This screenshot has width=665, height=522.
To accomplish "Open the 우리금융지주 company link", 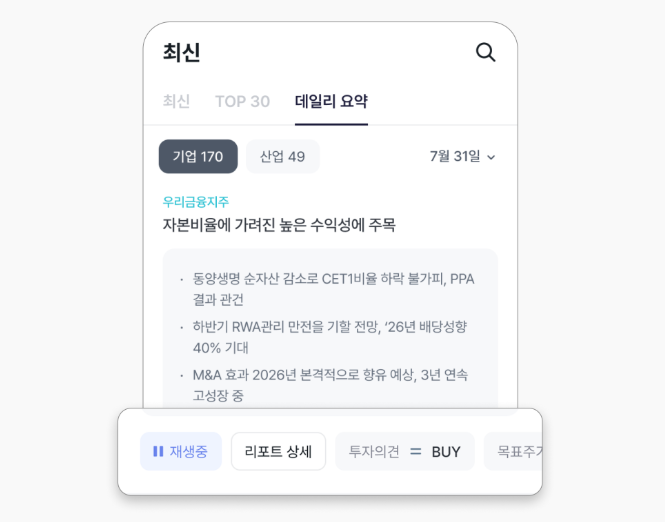I will coord(196,201).
